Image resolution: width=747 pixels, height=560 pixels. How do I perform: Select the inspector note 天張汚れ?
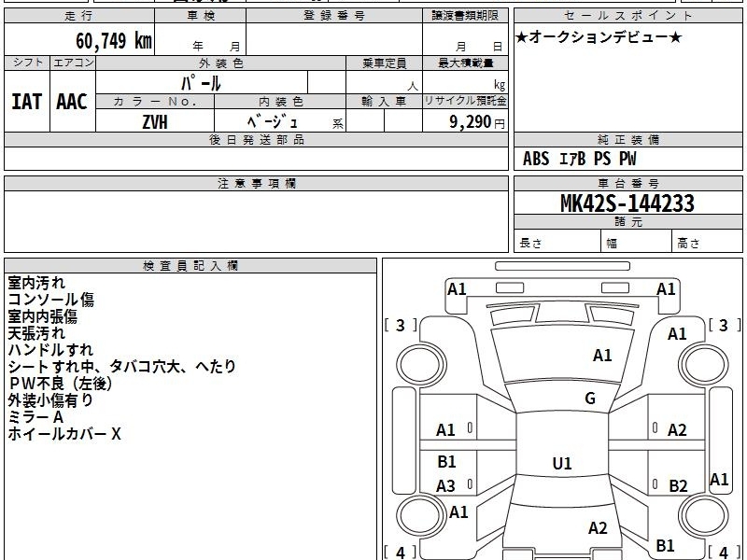[36, 333]
